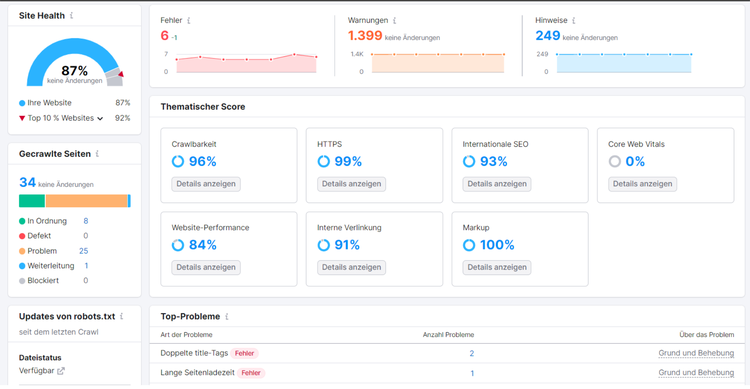Viewport: 750px width, 389px height.
Task: Click the Interne Verlinkung progress circle icon
Action: click(323, 245)
